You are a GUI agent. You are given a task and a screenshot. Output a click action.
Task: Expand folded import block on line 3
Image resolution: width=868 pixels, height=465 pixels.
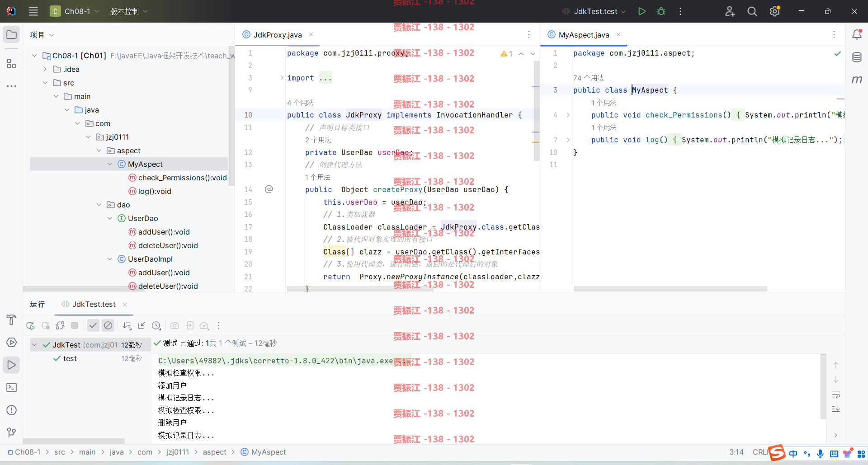282,78
